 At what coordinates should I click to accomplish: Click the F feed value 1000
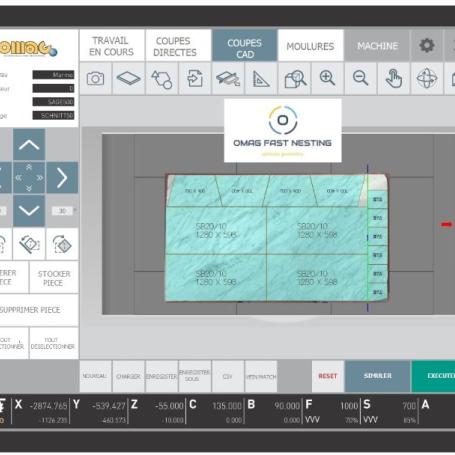349,406
